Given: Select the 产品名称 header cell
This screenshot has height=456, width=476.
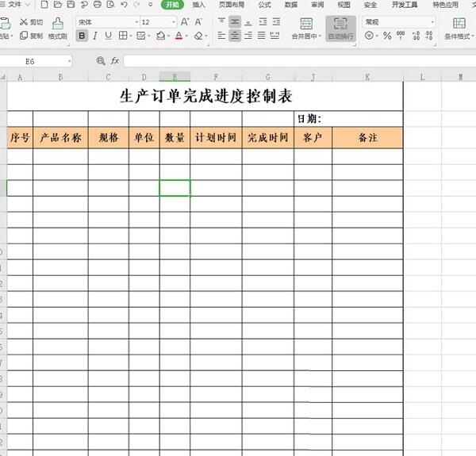Looking at the screenshot, I should (61, 138).
